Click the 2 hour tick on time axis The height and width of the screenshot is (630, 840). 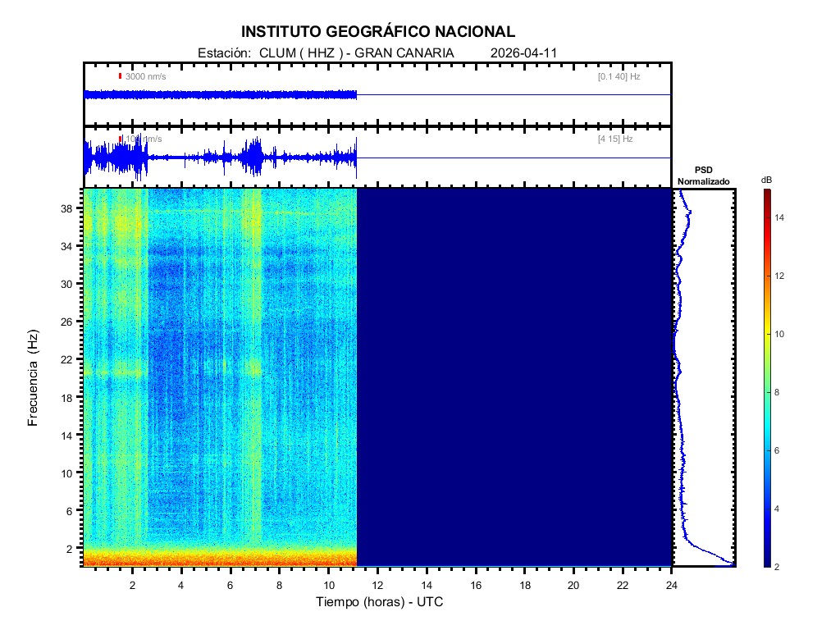[133, 584]
